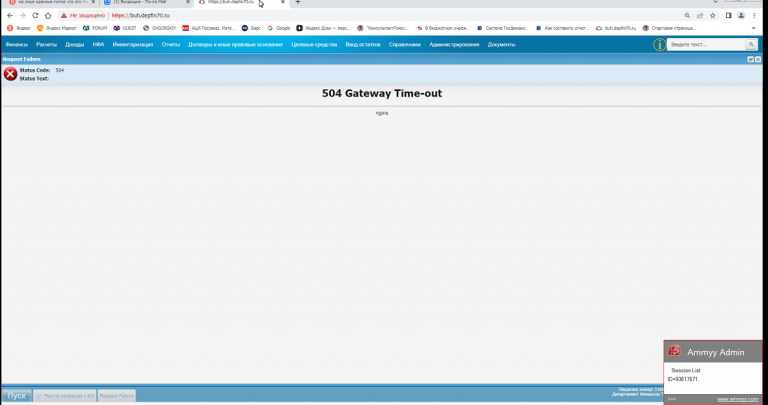Click the red error cross icon

[x=10, y=74]
